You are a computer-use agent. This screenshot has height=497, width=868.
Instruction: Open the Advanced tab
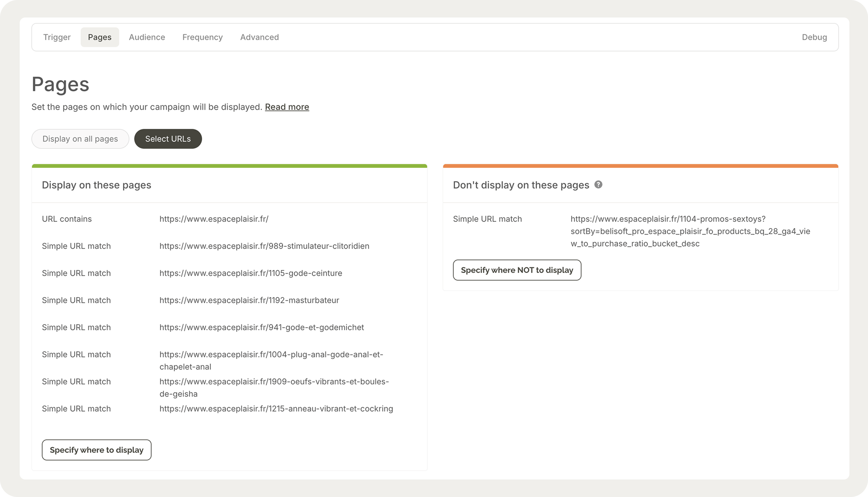pyautogui.click(x=259, y=37)
